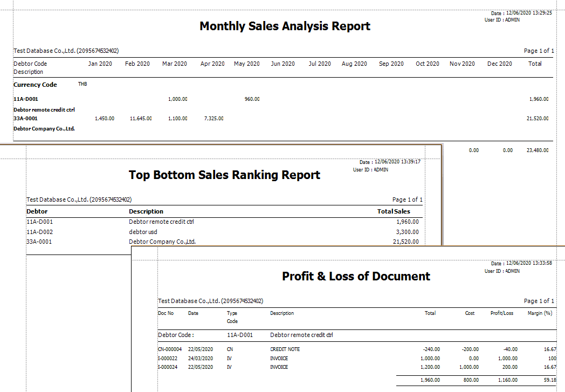Click the Profit & Loss of Document title
This screenshot has width=565, height=392.
coord(356,276)
